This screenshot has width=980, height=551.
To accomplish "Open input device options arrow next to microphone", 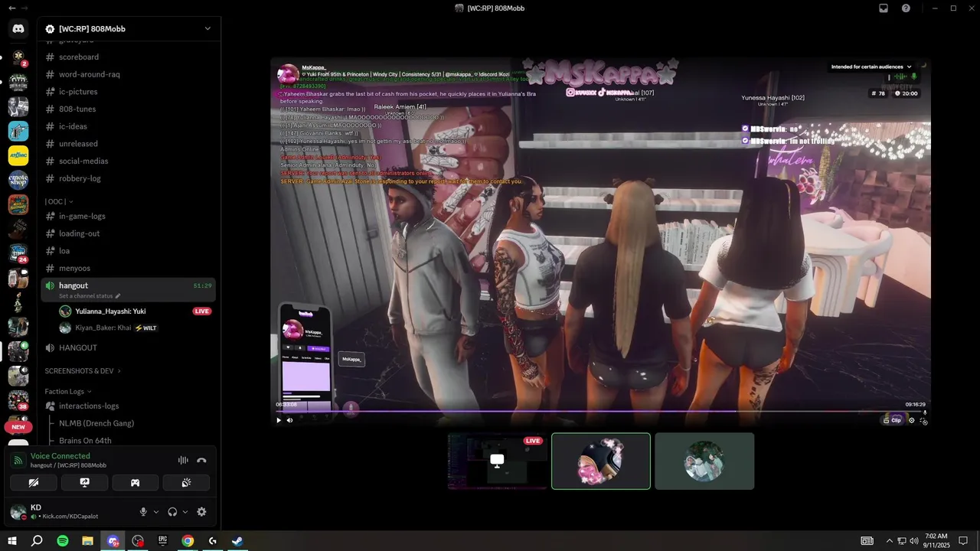I will pyautogui.click(x=156, y=512).
